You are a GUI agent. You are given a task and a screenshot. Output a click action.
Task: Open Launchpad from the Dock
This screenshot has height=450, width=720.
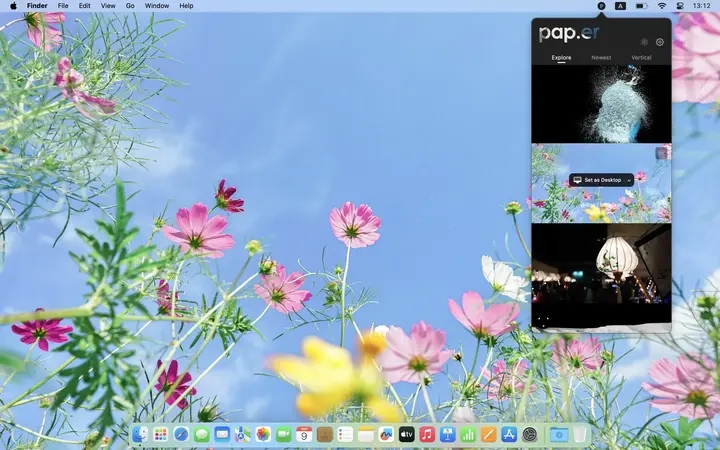pos(160,434)
